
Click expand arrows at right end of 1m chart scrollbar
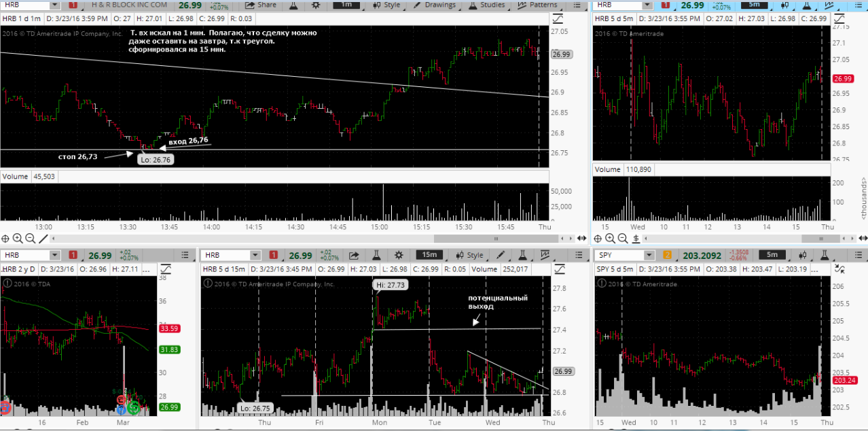pyautogui.click(x=581, y=239)
